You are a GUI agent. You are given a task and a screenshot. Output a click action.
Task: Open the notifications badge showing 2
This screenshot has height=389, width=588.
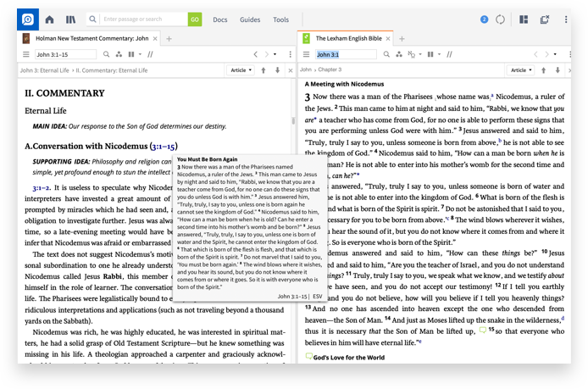coord(484,19)
